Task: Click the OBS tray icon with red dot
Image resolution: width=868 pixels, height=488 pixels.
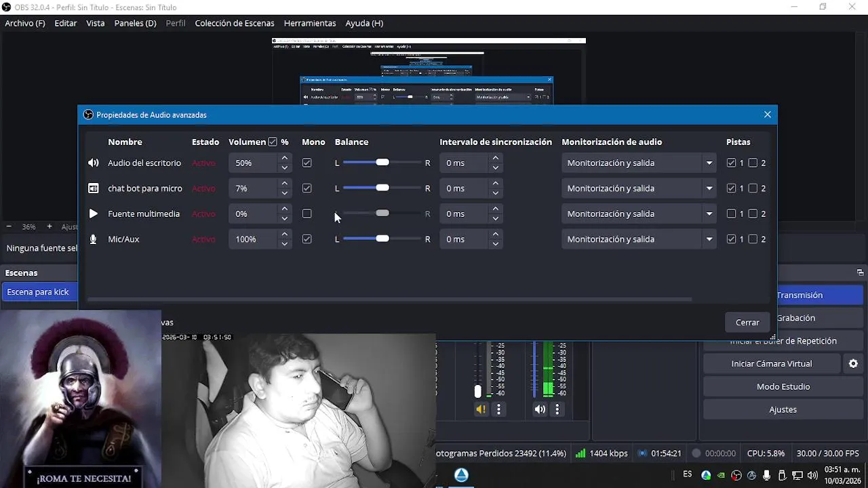Action: tap(736, 475)
